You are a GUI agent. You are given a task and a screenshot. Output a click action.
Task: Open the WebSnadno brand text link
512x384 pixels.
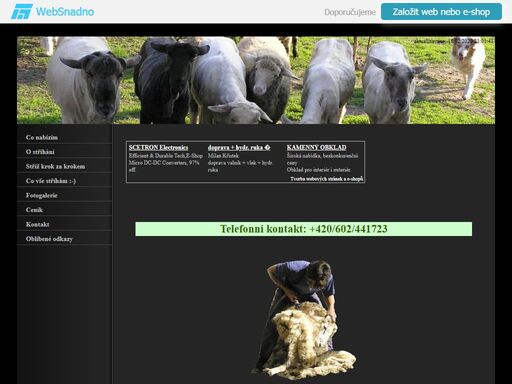point(65,12)
